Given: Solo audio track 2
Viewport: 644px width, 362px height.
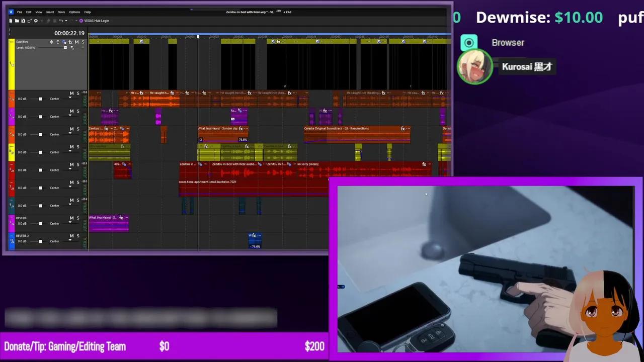Looking at the screenshot, I should click(x=78, y=93).
